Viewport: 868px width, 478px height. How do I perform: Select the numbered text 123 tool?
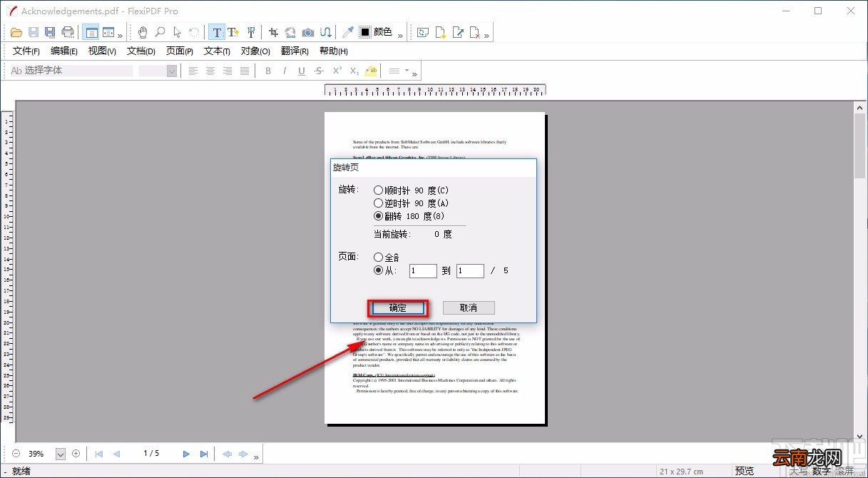pos(251,32)
